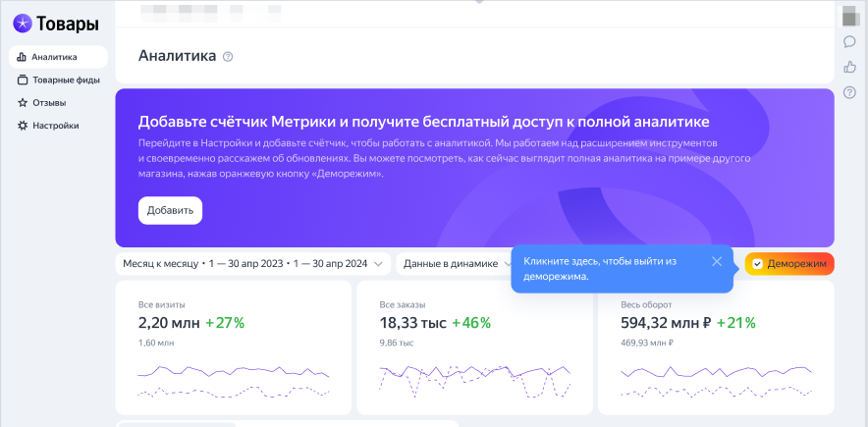Click the blurred user avatar at top right
Viewport: 868px width, 427px height.
[849, 16]
